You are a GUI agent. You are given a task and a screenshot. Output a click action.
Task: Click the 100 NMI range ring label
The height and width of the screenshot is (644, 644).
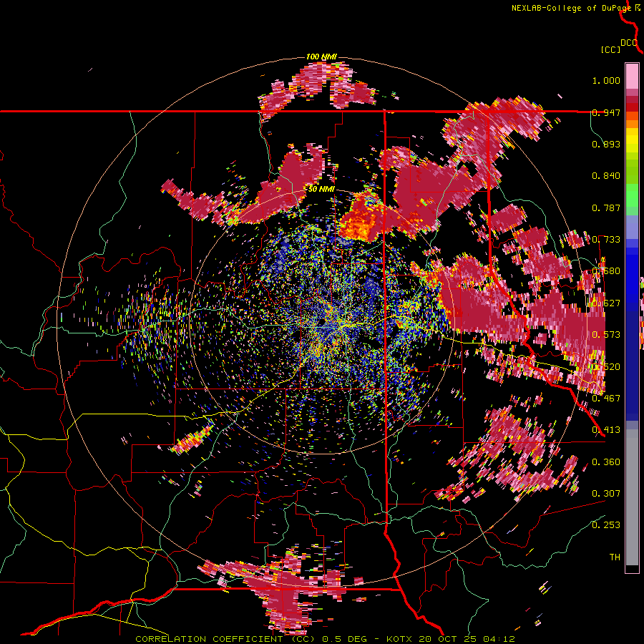point(321,57)
